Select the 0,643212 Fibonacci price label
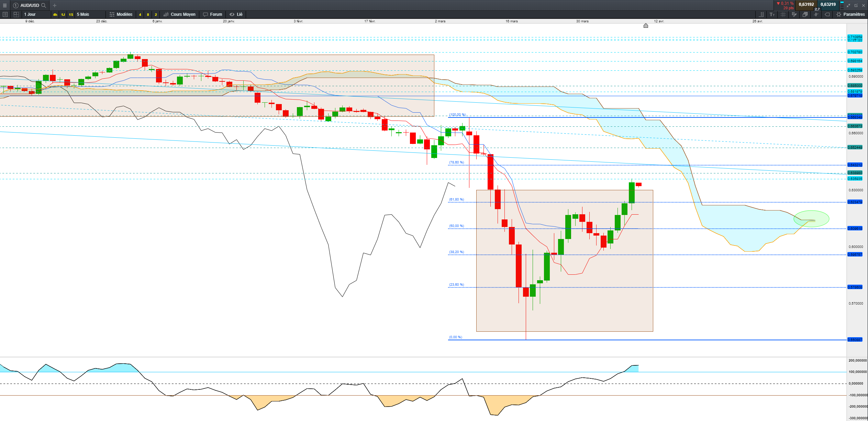The image size is (868, 421). [855, 165]
